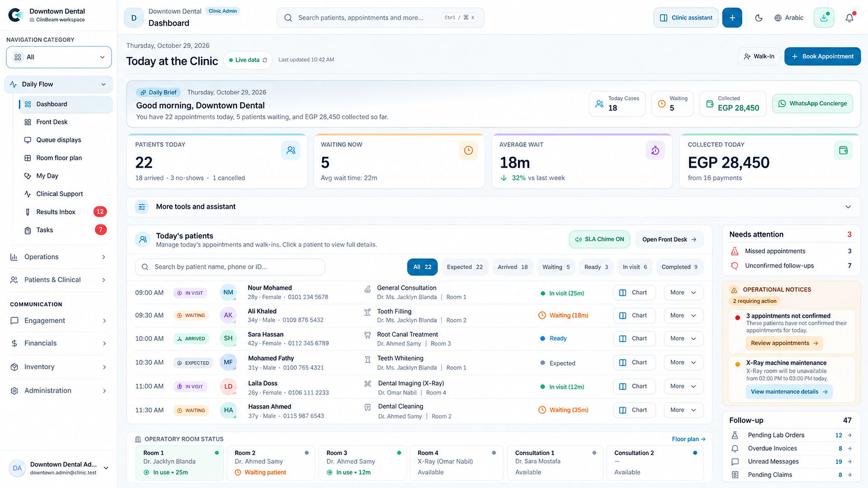
Task: Click the Floor plan link
Action: [x=689, y=439]
